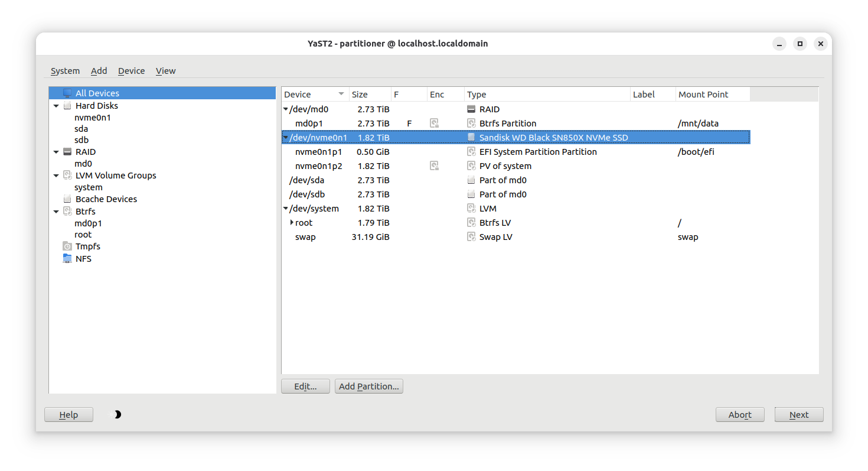Click the RAID type icon in /dev/md0 row
The image size is (868, 471).
pos(471,109)
